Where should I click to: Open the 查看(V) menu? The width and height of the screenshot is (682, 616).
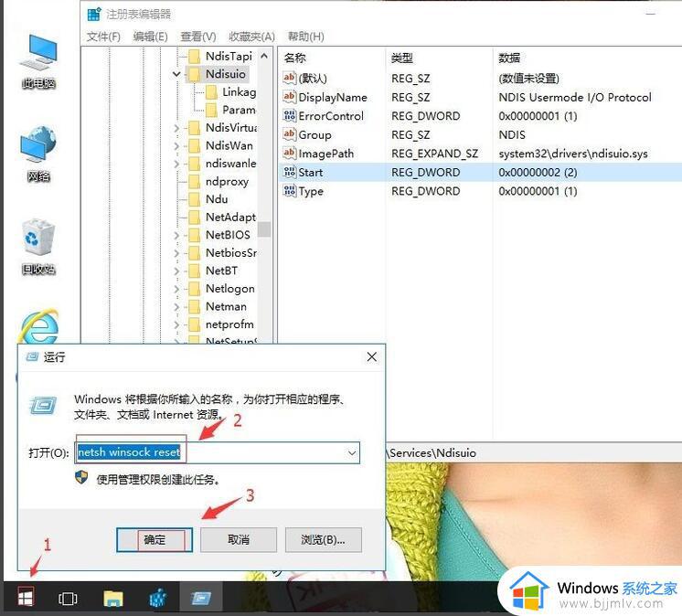pos(198,37)
